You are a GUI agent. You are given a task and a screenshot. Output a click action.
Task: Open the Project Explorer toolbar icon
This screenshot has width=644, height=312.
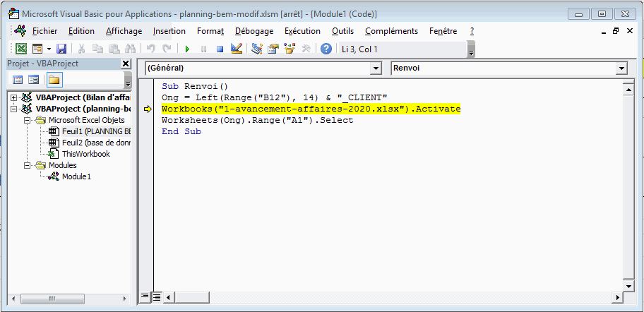[257, 49]
